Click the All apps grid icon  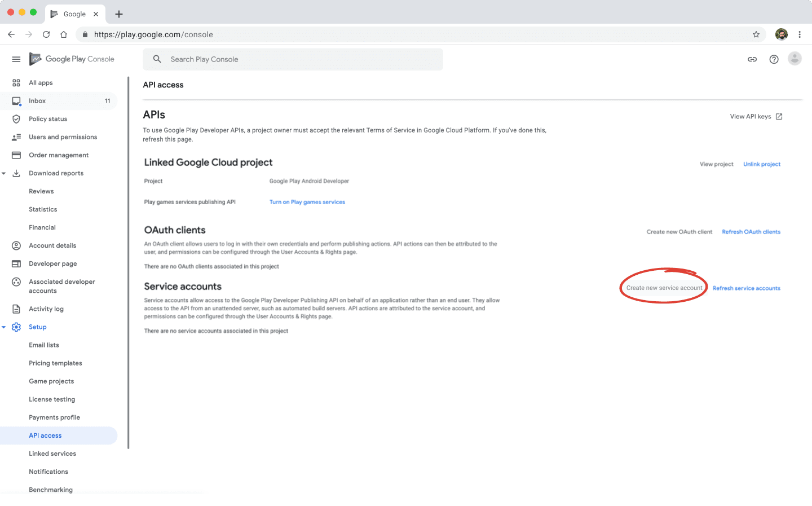tap(16, 83)
